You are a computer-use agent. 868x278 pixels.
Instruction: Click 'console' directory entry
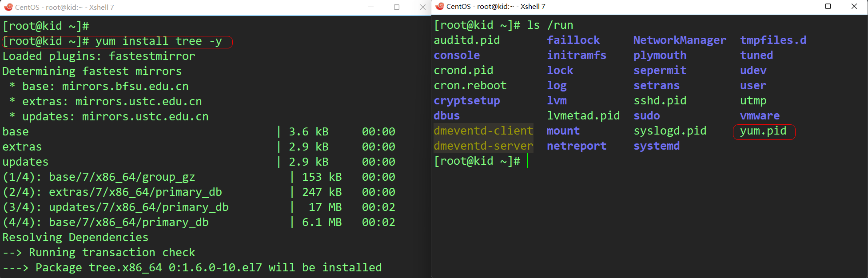(457, 56)
